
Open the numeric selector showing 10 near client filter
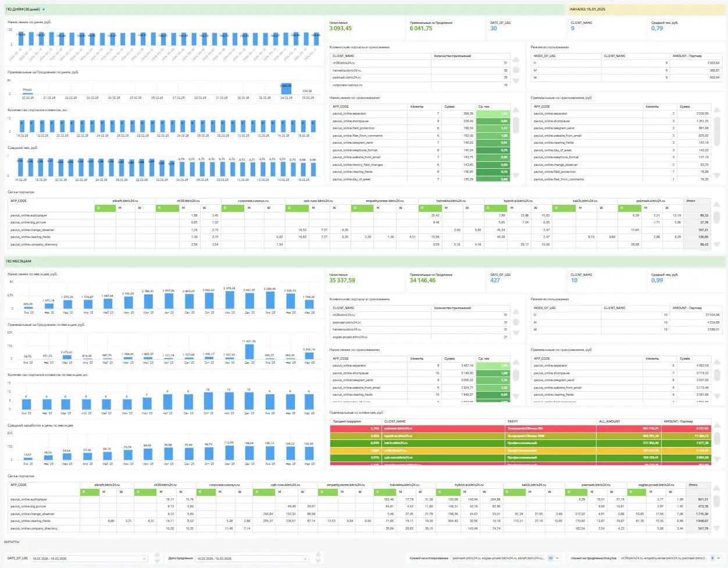coord(550,558)
